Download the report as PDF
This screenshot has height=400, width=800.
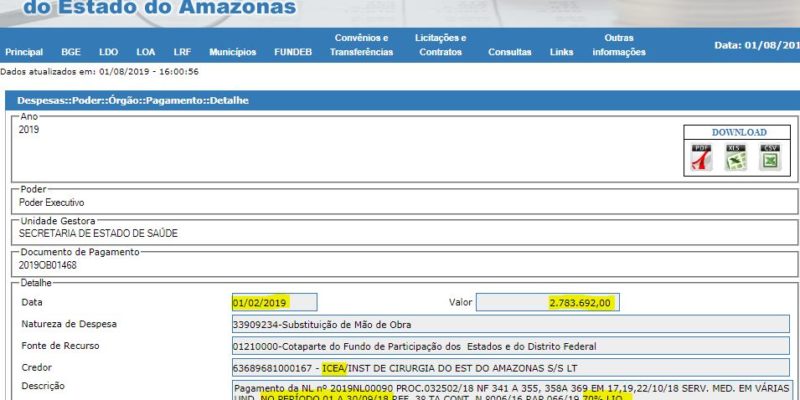pyautogui.click(x=701, y=157)
